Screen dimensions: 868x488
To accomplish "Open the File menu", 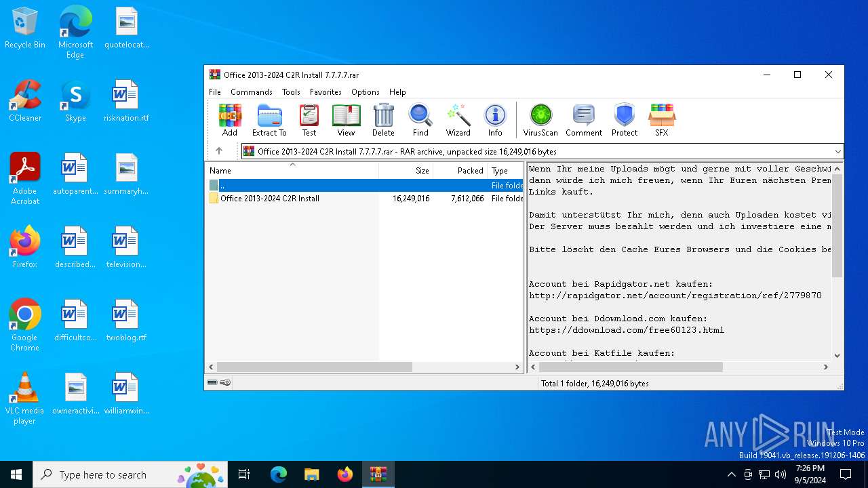I will click(x=215, y=92).
